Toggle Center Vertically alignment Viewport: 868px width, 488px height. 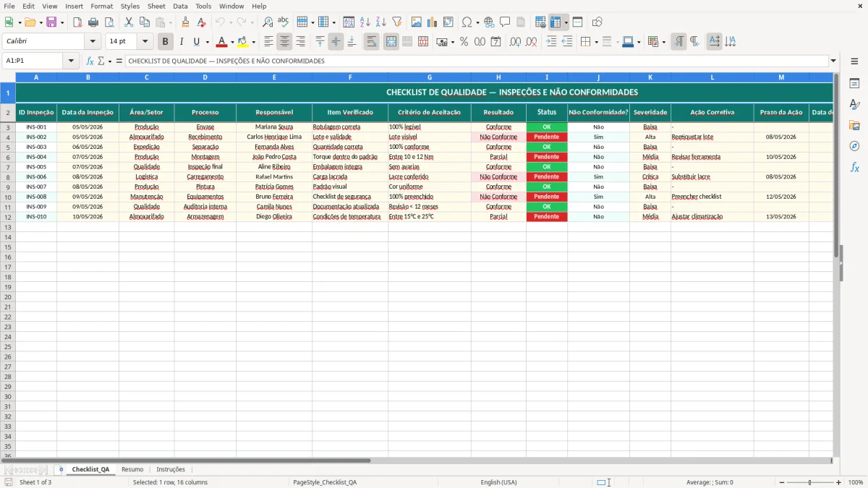coord(336,42)
